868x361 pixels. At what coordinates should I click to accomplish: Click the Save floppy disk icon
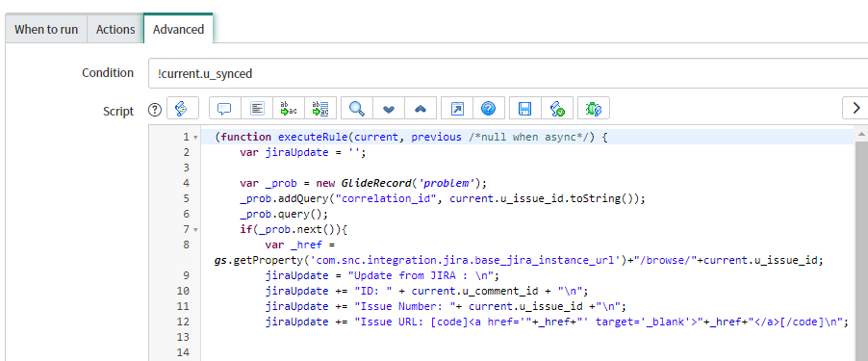524,108
